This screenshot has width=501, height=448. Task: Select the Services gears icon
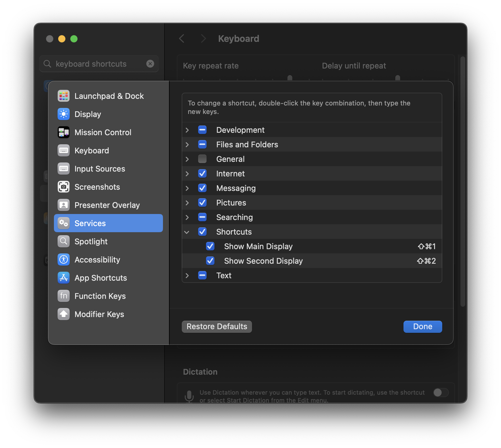pyautogui.click(x=64, y=223)
